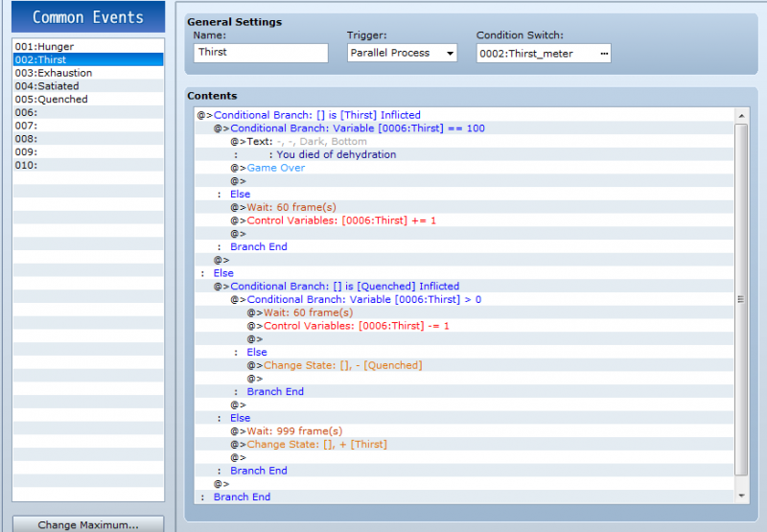Click the Trigger dropdown arrow
Screen dimensions: 767x532
pyautogui.click(x=450, y=54)
